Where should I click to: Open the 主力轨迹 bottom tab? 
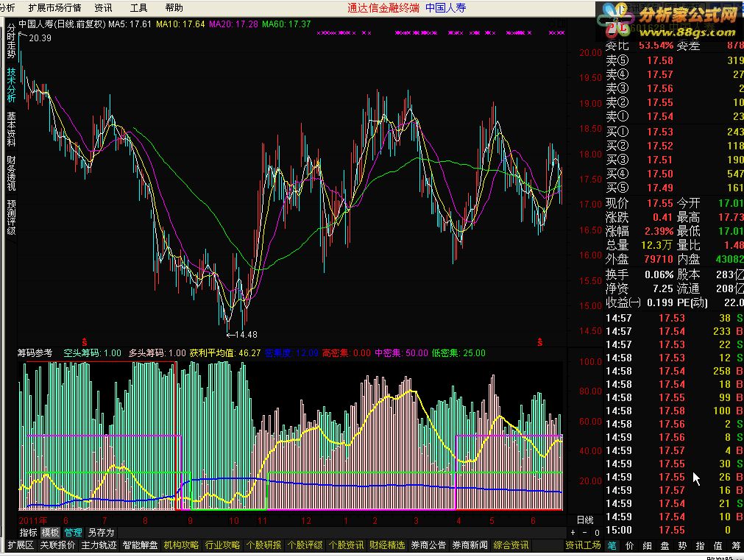[x=99, y=545]
